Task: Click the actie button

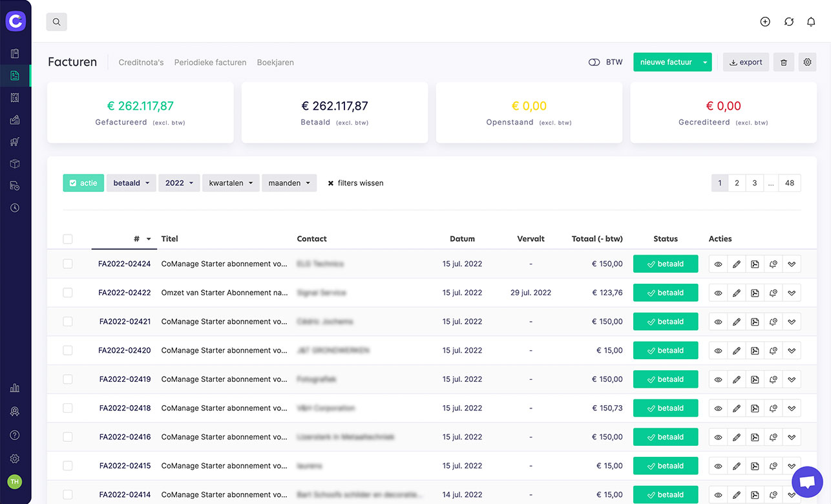Action: pyautogui.click(x=83, y=183)
